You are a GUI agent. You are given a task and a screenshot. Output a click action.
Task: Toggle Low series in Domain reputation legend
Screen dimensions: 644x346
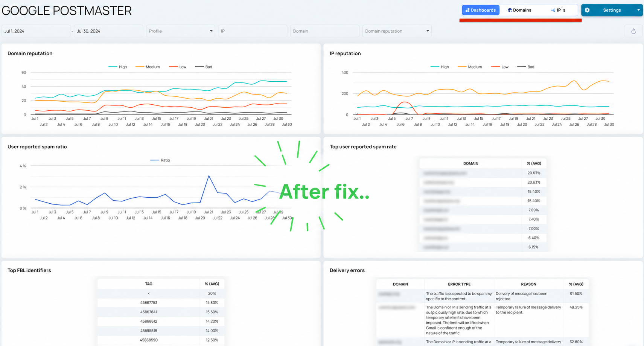coord(178,67)
